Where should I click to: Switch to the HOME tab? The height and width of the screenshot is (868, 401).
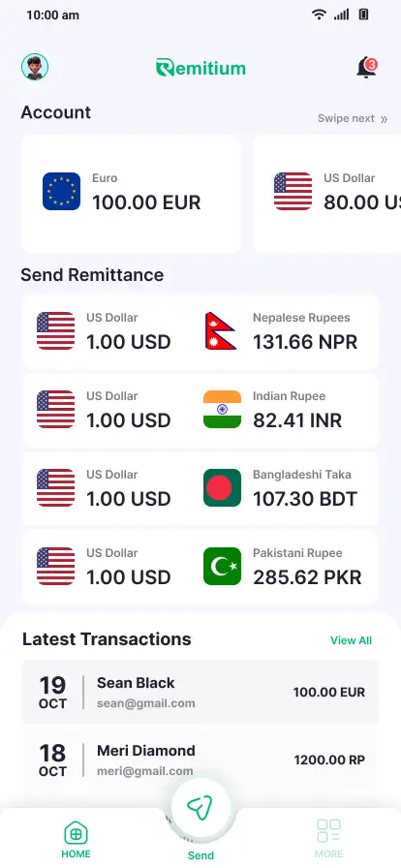76,839
